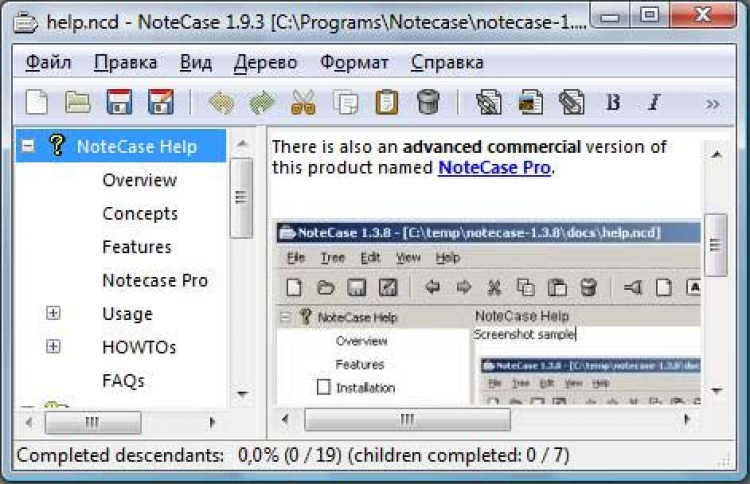This screenshot has height=484, width=750.
Task: Click the Save As floppy icon
Action: coord(161,102)
